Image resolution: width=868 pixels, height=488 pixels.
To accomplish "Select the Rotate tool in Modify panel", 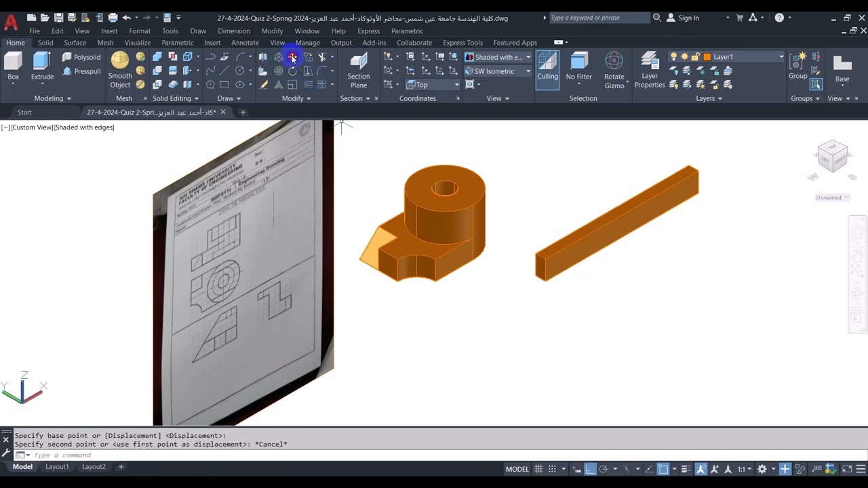I will pyautogui.click(x=292, y=71).
